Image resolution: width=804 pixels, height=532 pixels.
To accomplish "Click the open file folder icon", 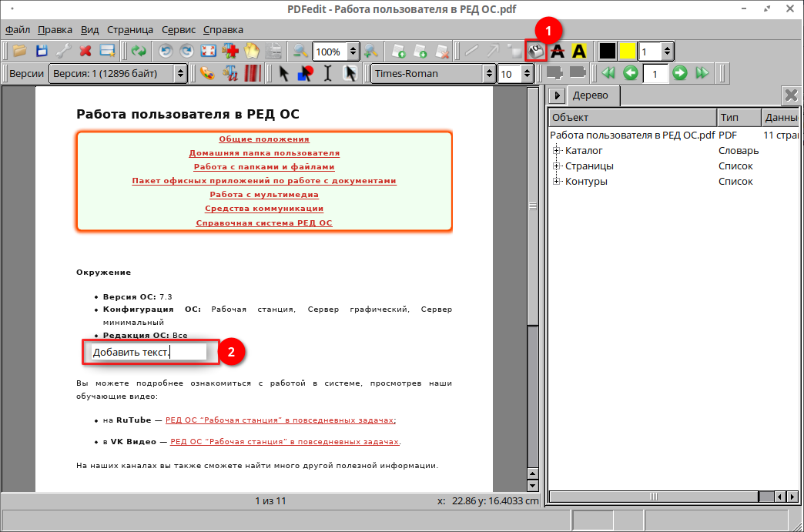I will tap(19, 52).
